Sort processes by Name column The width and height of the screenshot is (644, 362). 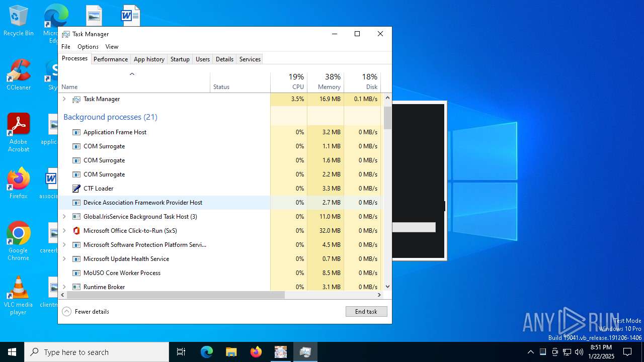coord(134,82)
